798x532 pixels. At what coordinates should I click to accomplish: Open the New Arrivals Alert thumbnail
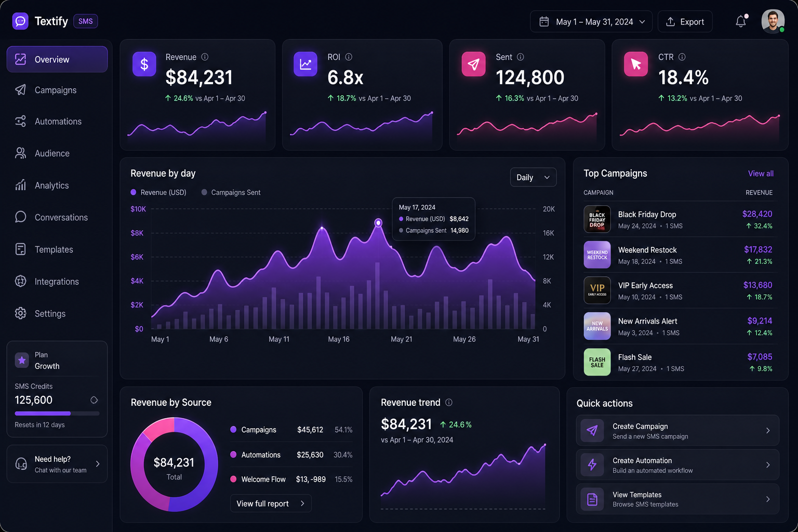pos(597,326)
